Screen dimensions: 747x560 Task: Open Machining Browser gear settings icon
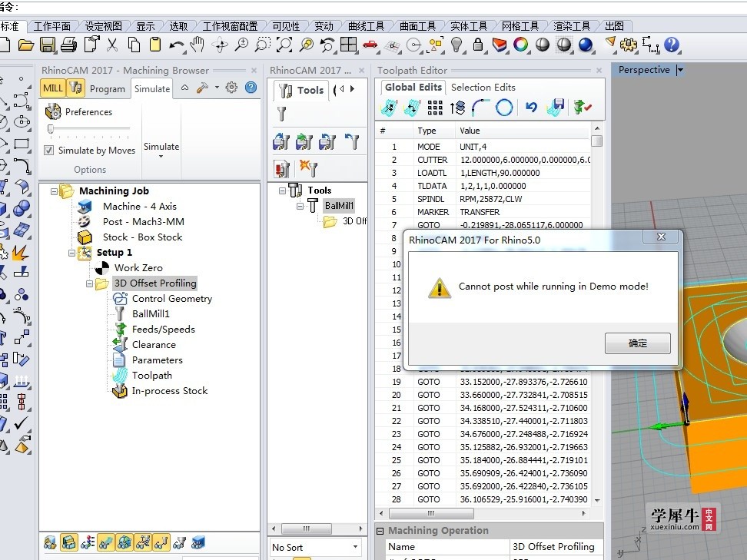pos(231,88)
